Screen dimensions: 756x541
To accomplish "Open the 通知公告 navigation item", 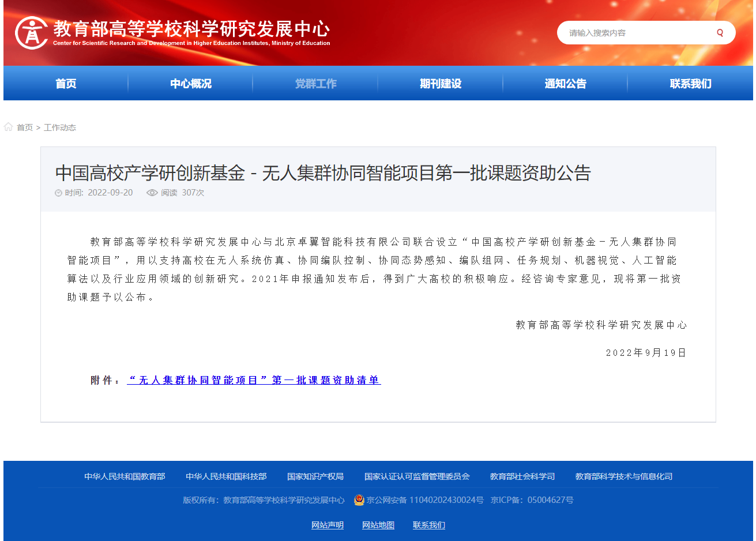I will tap(565, 84).
